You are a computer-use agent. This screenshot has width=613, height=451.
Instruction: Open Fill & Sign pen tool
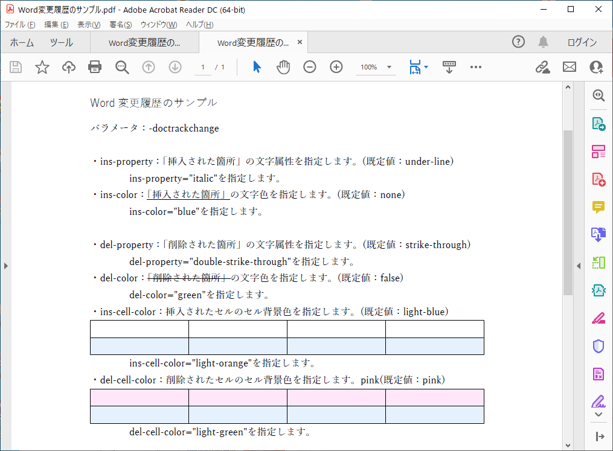tap(599, 401)
